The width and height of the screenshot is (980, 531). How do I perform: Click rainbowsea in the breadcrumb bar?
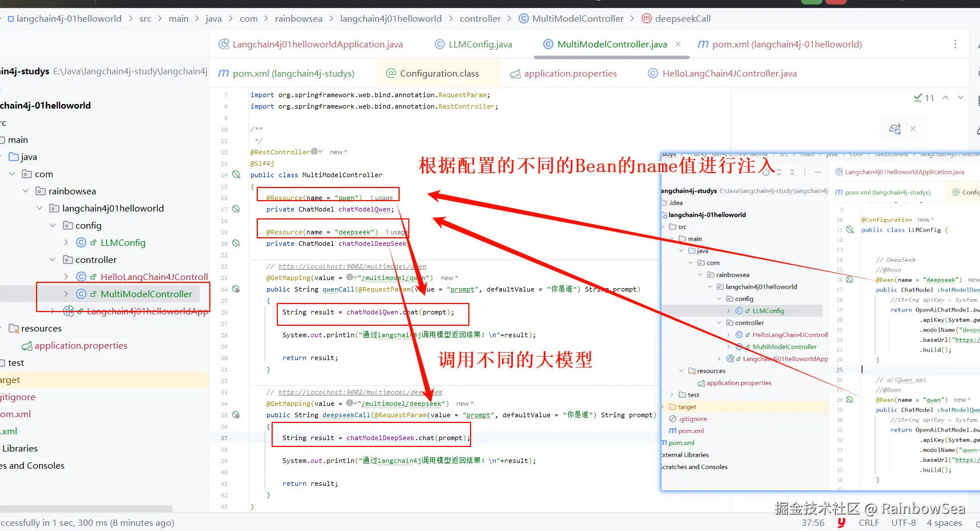(x=298, y=18)
